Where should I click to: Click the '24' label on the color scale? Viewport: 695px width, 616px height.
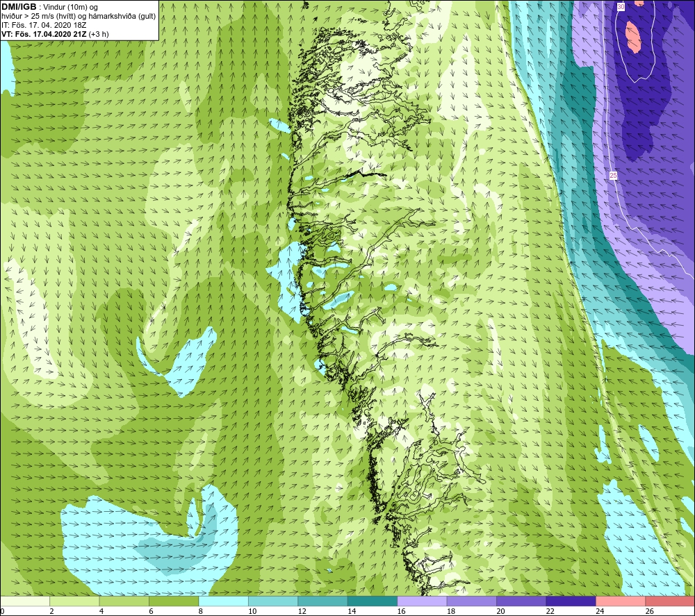600,611
